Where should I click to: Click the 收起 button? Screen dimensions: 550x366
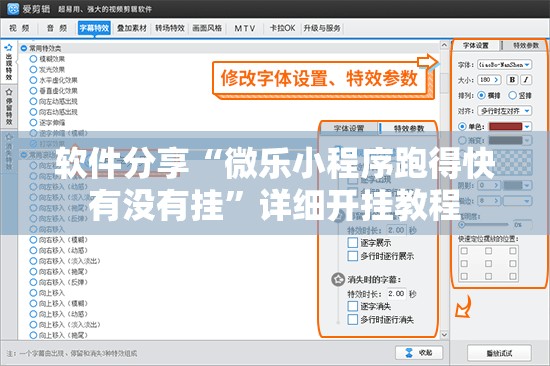tap(419, 352)
